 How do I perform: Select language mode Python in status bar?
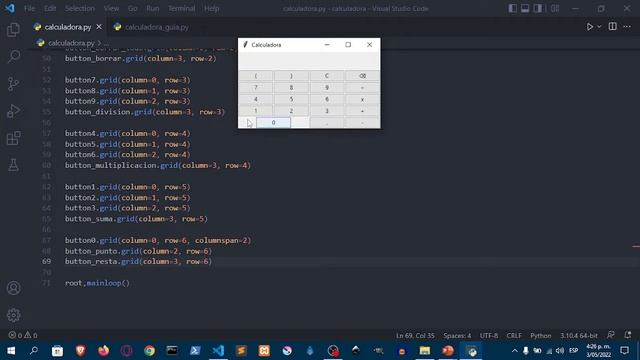point(541,336)
